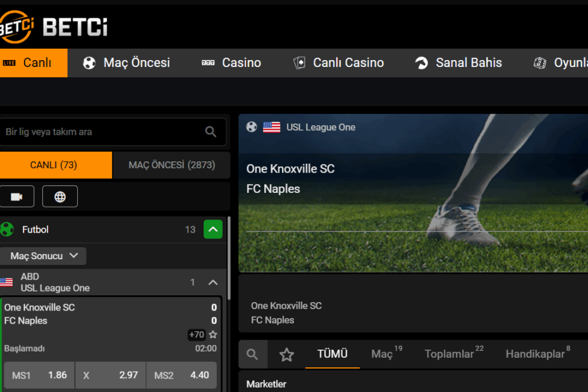
Task: Click the +70 more markets badge
Action: 197,334
